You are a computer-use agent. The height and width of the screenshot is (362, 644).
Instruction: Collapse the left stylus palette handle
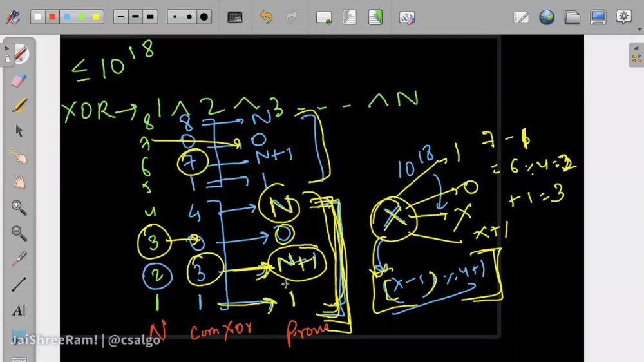(x=7, y=54)
